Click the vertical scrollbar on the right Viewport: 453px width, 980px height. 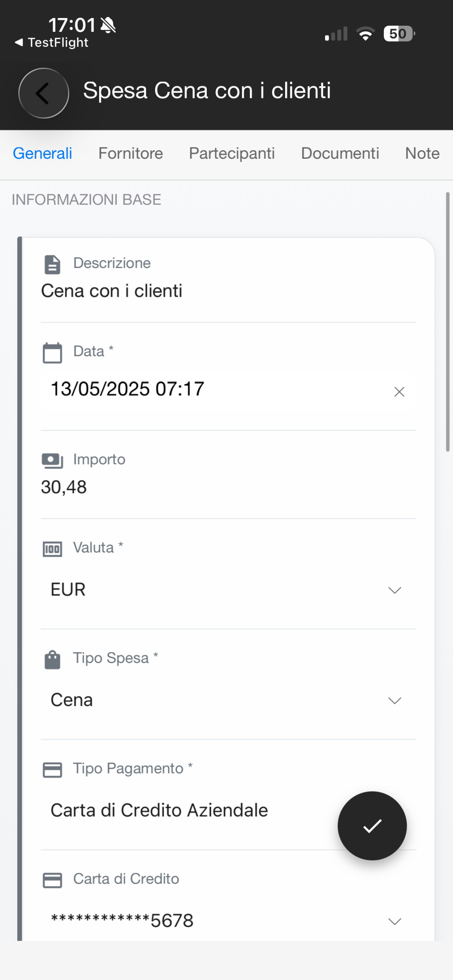click(x=448, y=322)
